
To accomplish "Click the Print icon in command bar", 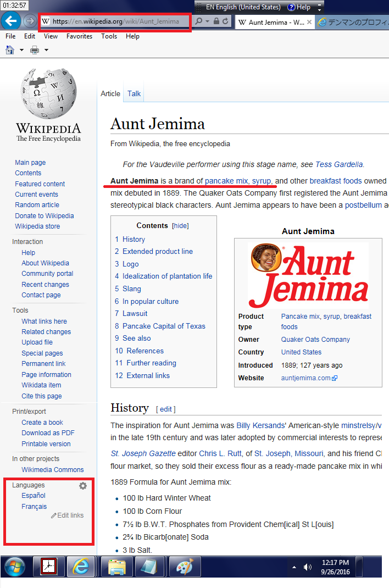I will (35, 49).
